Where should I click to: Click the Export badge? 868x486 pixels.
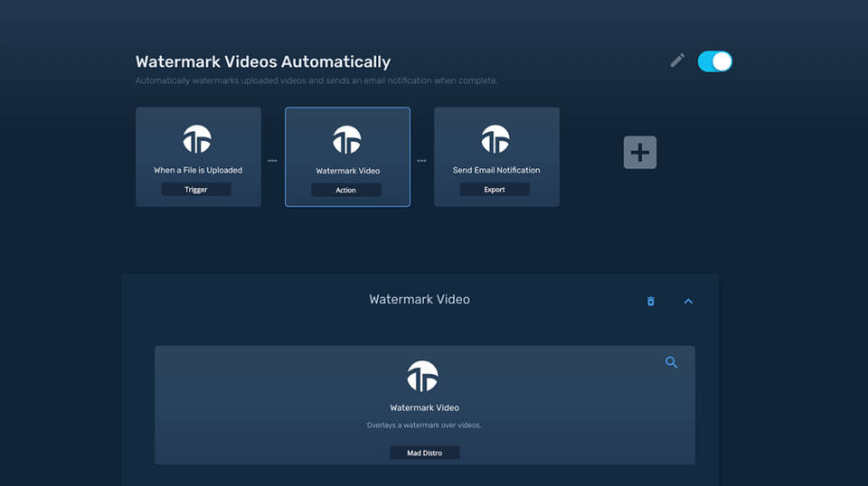(x=495, y=190)
